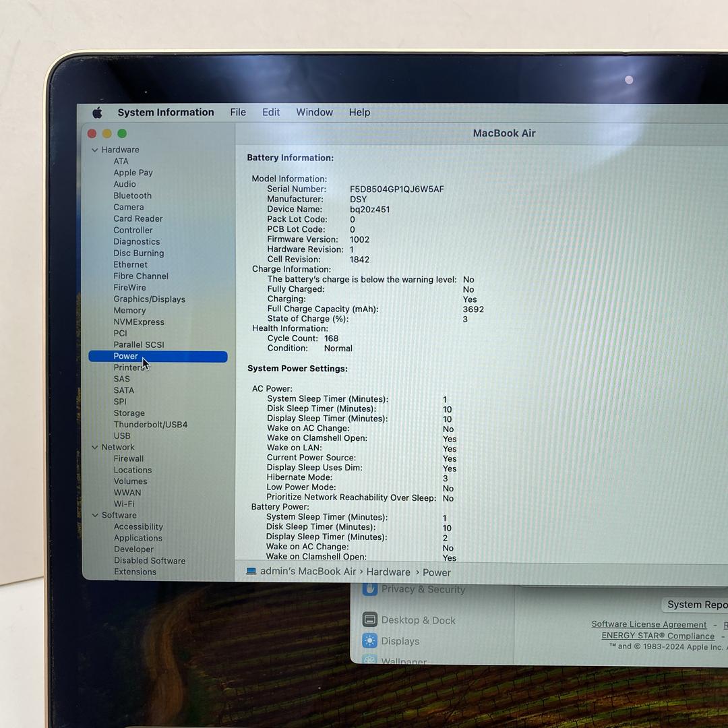Image resolution: width=728 pixels, height=728 pixels.
Task: Select Bluetooth in the sidebar
Action: (x=132, y=196)
